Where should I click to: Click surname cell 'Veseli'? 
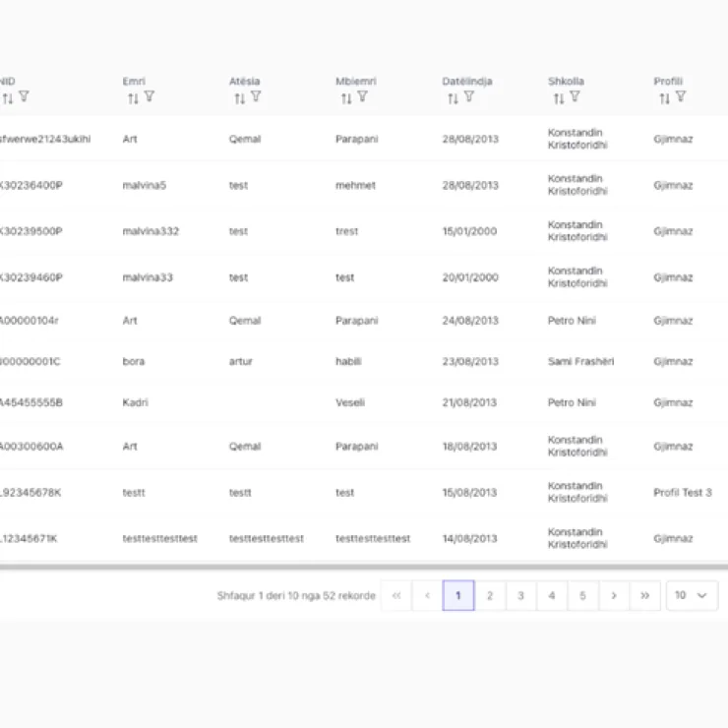click(x=350, y=402)
